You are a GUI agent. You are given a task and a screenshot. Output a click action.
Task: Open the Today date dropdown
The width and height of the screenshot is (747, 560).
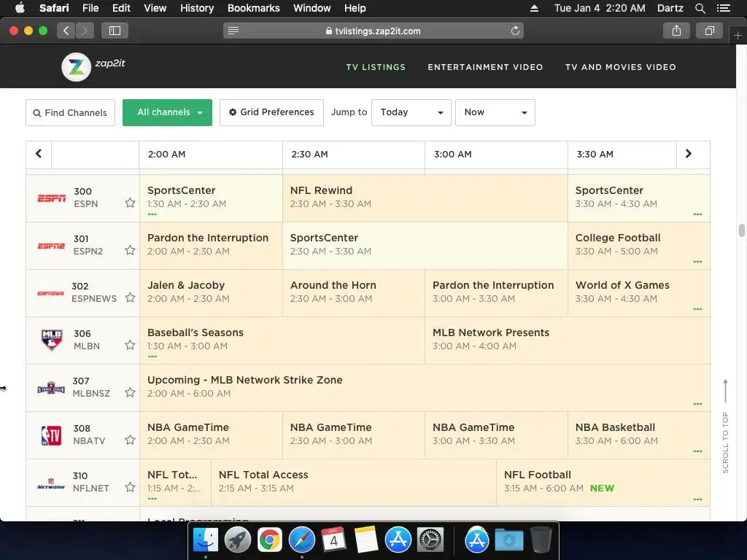tap(411, 113)
